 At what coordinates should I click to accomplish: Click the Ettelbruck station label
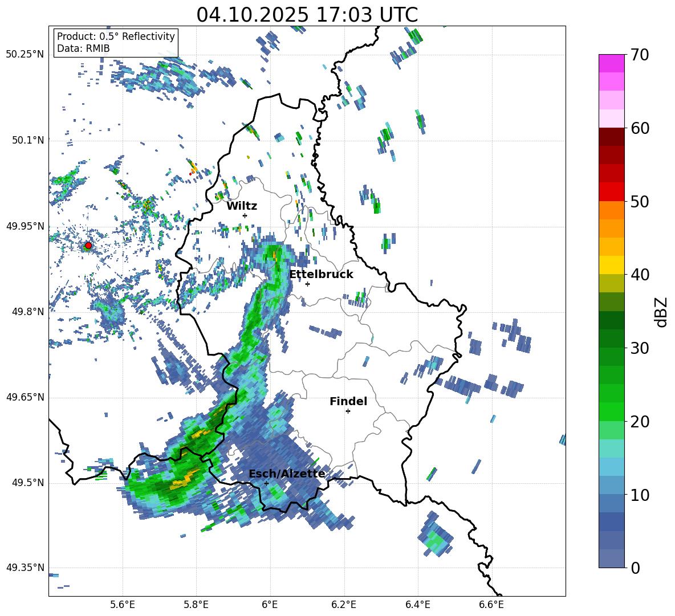(321, 275)
